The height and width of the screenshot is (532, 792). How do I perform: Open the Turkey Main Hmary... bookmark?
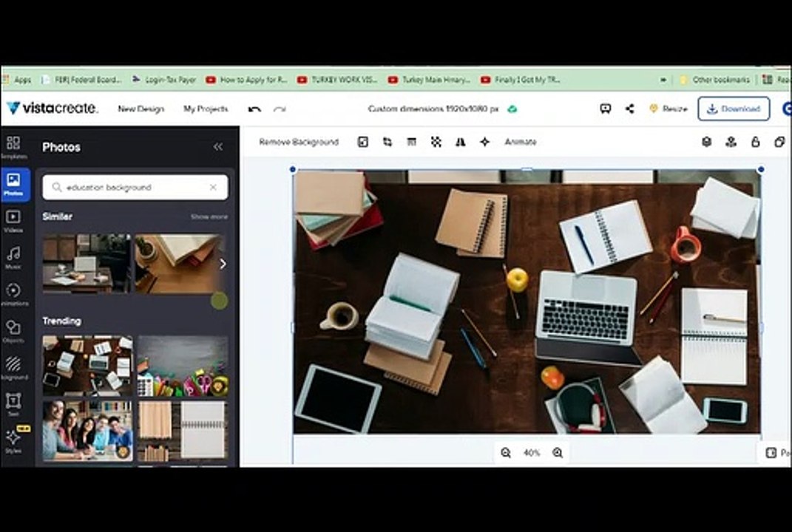coord(430,80)
